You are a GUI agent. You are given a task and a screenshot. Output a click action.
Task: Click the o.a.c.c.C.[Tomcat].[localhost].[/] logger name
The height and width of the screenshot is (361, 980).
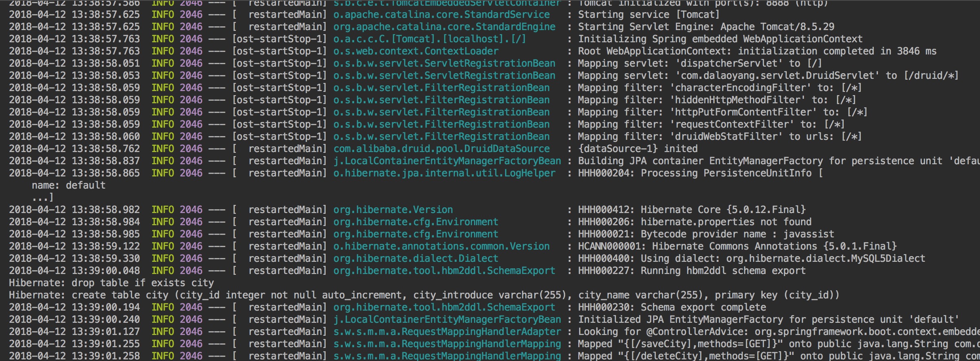point(429,39)
